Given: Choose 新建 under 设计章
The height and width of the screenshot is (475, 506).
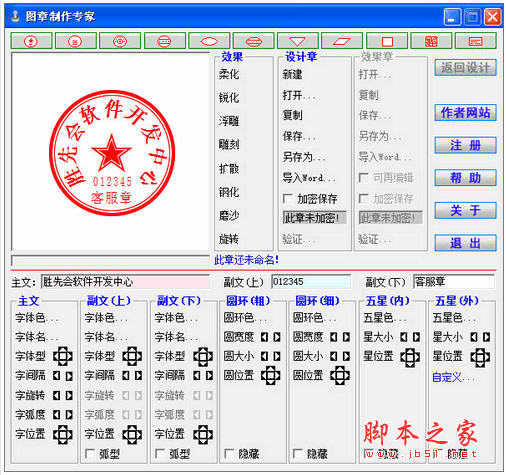Looking at the screenshot, I should click(293, 74).
